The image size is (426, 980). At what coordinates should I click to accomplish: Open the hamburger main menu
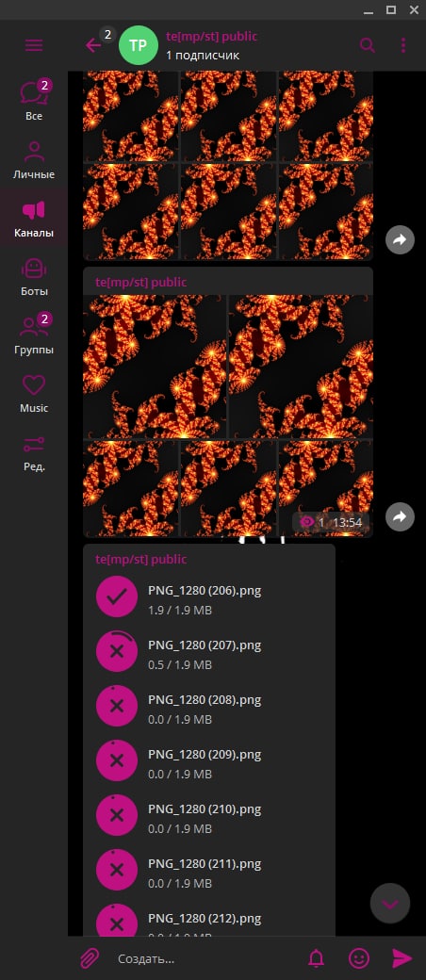pyautogui.click(x=34, y=45)
